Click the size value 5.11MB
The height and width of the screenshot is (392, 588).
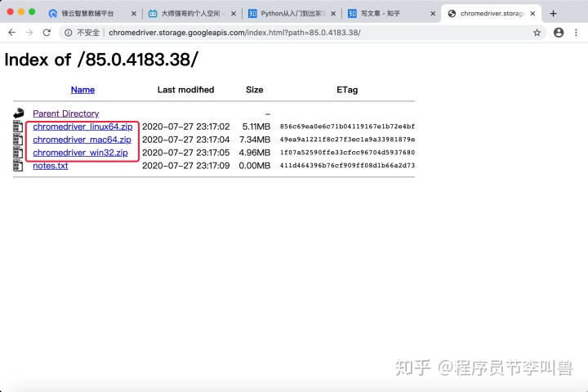point(256,127)
